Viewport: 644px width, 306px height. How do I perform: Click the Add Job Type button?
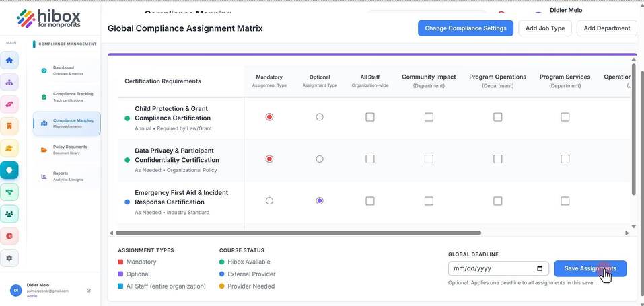(x=545, y=28)
